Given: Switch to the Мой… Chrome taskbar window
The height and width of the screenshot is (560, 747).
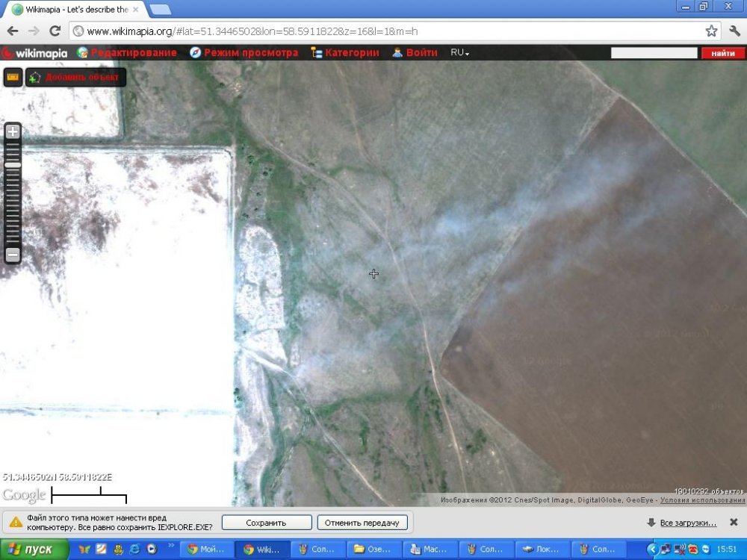Looking at the screenshot, I should click(206, 550).
